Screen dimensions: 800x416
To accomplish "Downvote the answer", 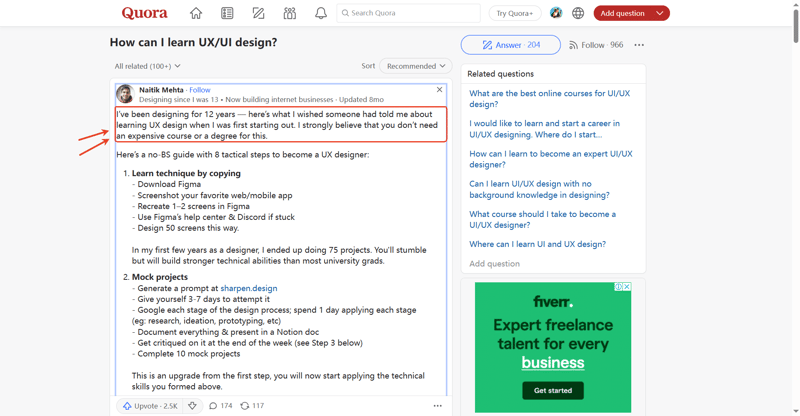I will tap(192, 406).
